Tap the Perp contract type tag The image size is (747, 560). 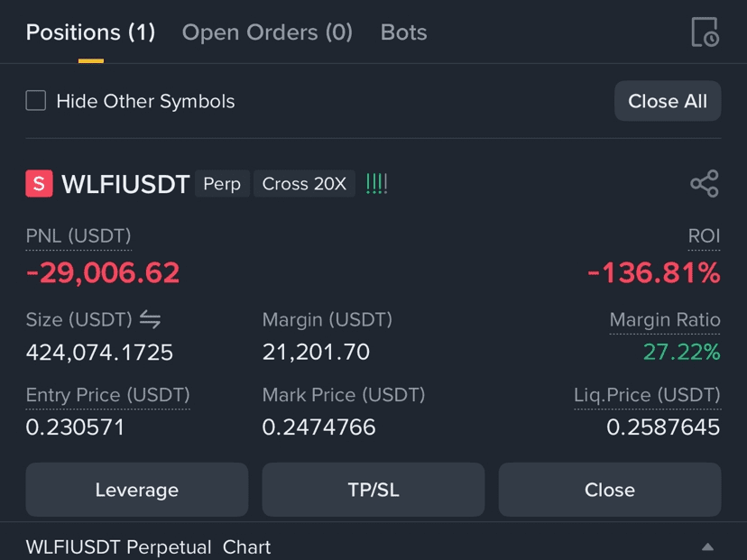(222, 184)
